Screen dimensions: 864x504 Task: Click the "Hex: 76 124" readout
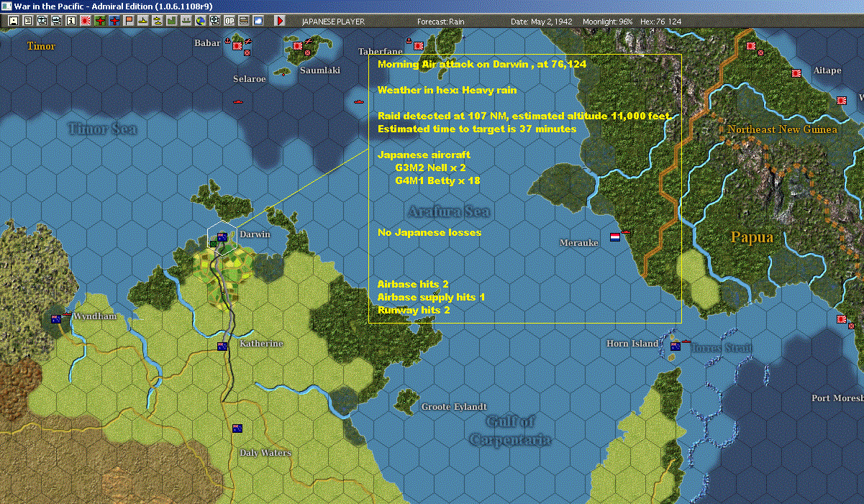(x=660, y=22)
